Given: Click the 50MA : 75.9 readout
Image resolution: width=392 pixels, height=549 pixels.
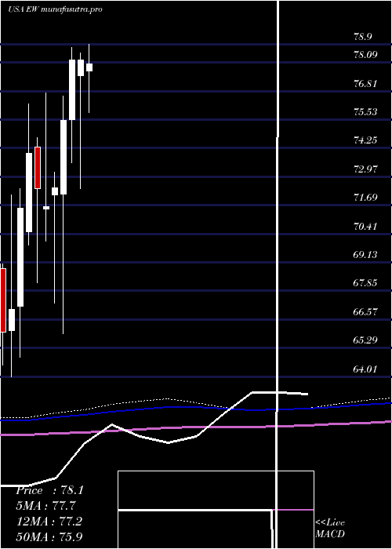Looking at the screenshot, I should [x=49, y=536].
